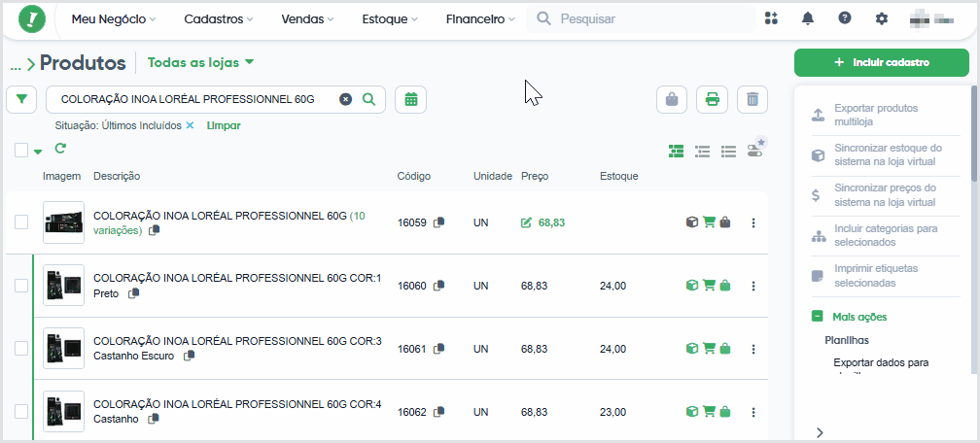Click the Limpar filter link

click(x=224, y=125)
